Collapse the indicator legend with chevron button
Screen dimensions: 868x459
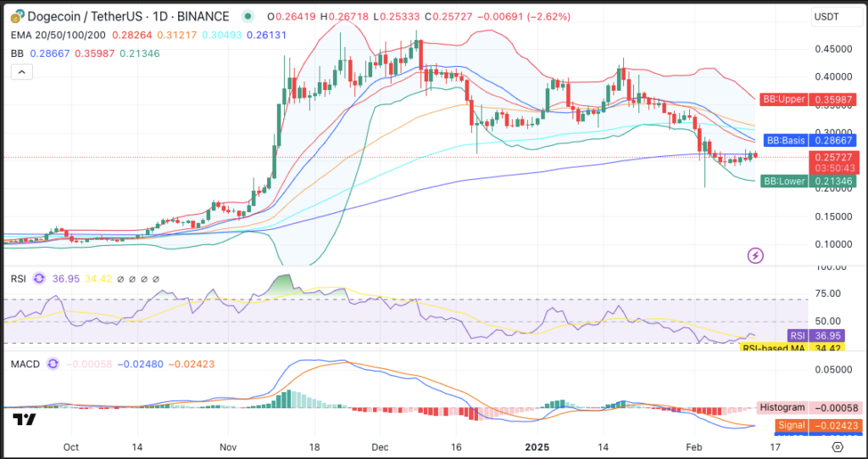coord(22,73)
